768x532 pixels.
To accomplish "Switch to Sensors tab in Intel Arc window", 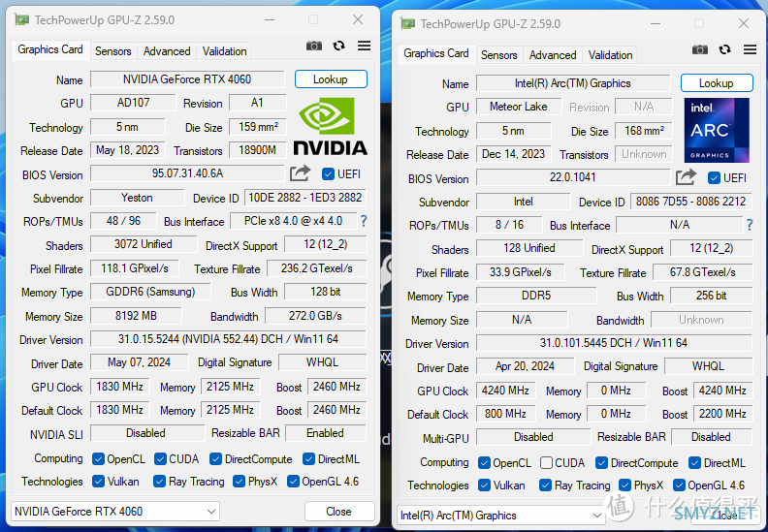I will pos(499,55).
